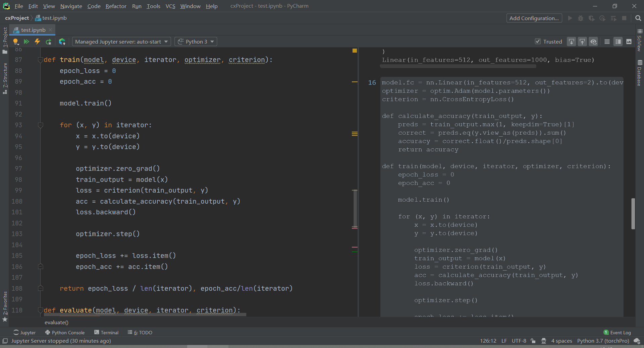Open the Managed Jupyter server dropdown
This screenshot has width=644, height=348.
click(x=121, y=42)
